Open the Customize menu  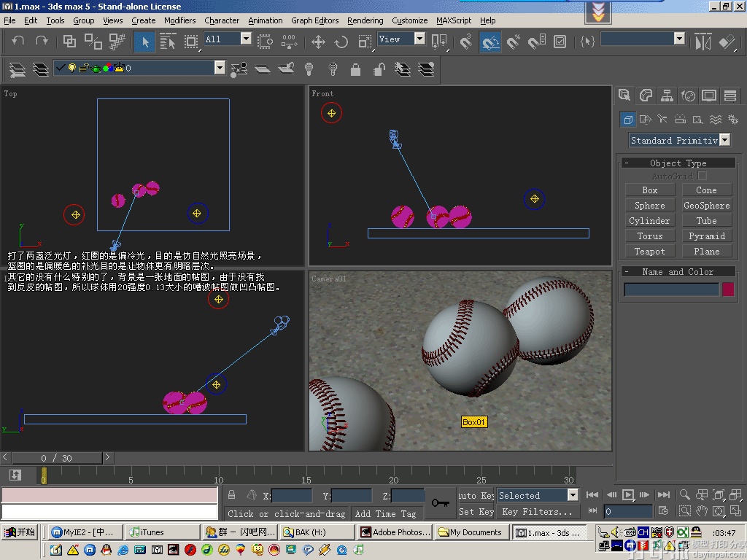pyautogui.click(x=410, y=20)
